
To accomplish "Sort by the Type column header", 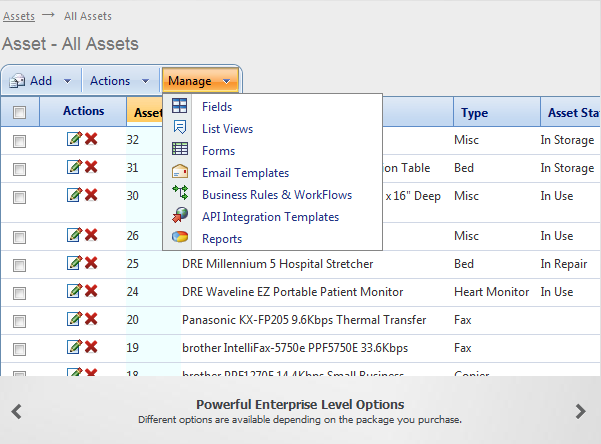I will 474,113.
